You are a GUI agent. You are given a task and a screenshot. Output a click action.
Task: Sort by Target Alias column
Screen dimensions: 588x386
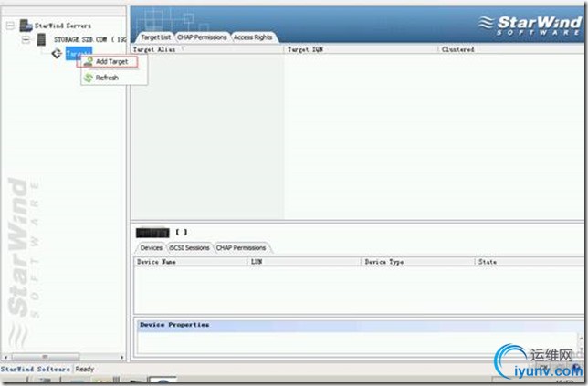click(x=207, y=49)
